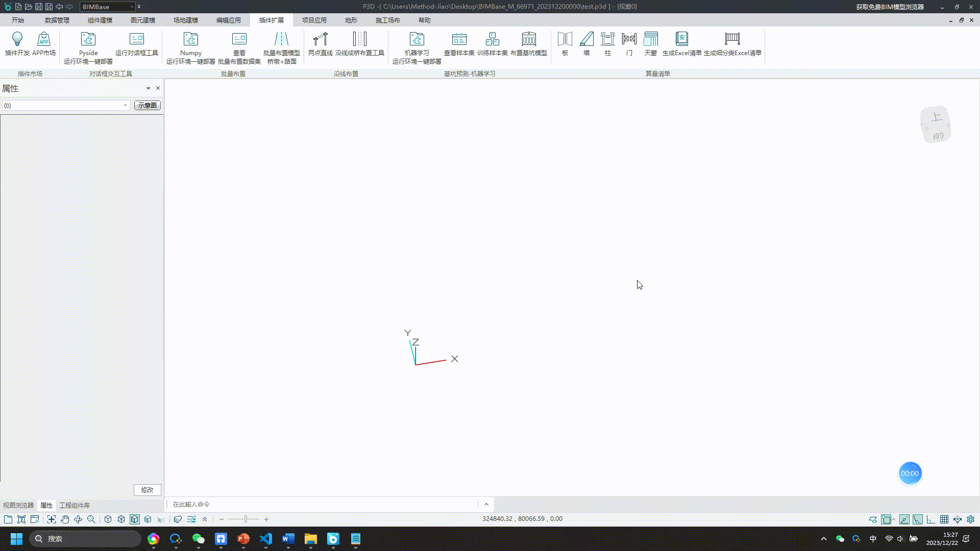Open the 工程组件库 panel tab
Viewport: 980px width, 551px height.
[75, 506]
